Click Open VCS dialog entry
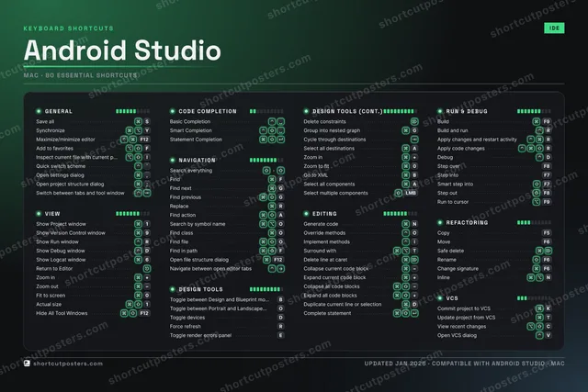This screenshot has height=392, width=588. (494, 335)
